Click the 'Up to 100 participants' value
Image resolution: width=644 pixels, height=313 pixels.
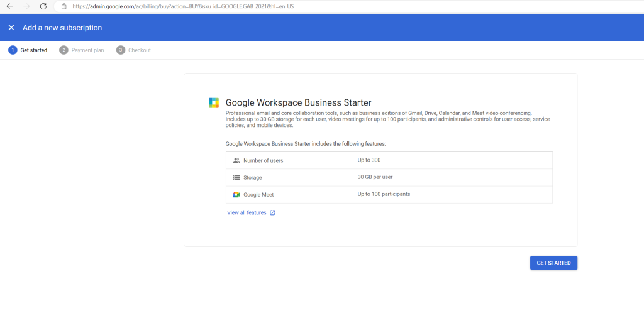tap(384, 194)
